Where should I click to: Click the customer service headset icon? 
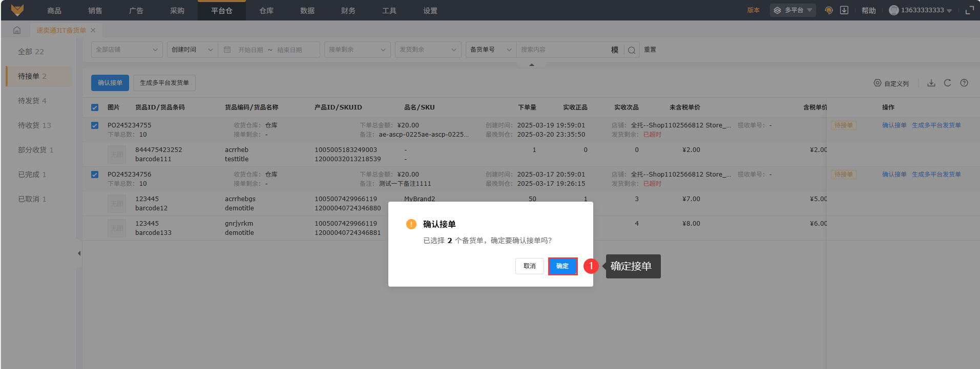coord(828,10)
